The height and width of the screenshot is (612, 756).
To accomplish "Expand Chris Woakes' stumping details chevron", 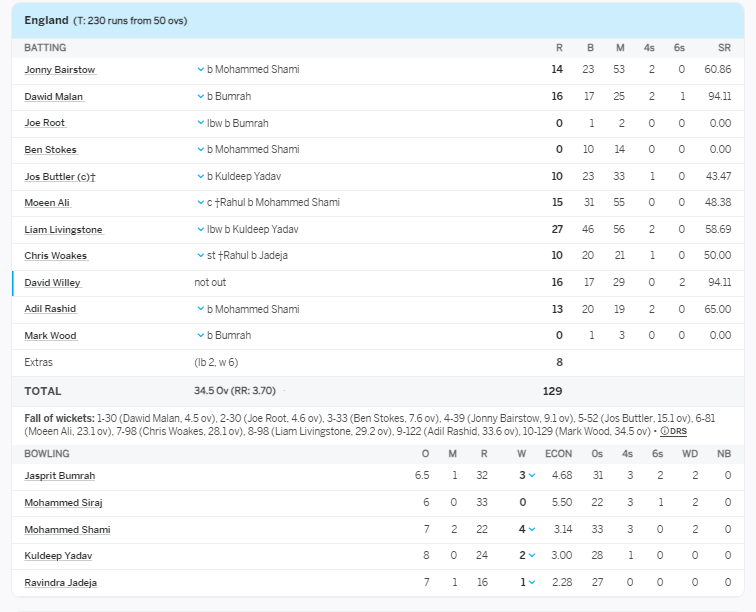I will [x=200, y=256].
